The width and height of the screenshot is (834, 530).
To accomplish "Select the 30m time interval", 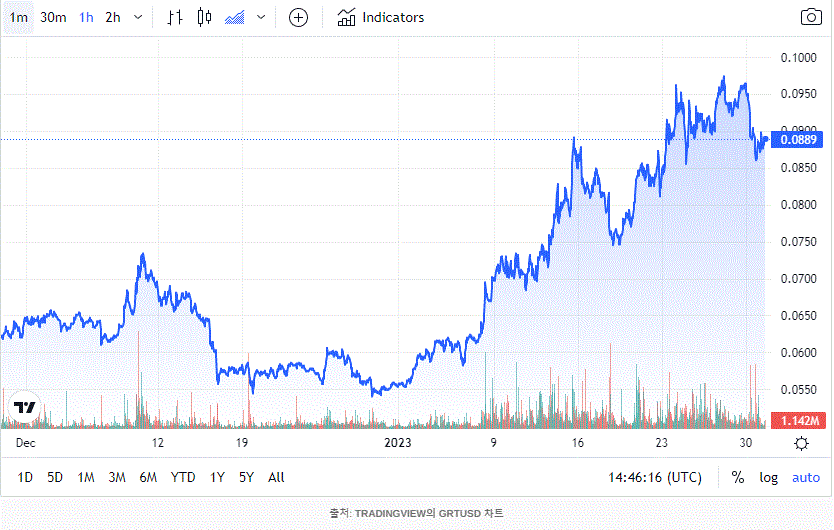I will [x=53, y=18].
